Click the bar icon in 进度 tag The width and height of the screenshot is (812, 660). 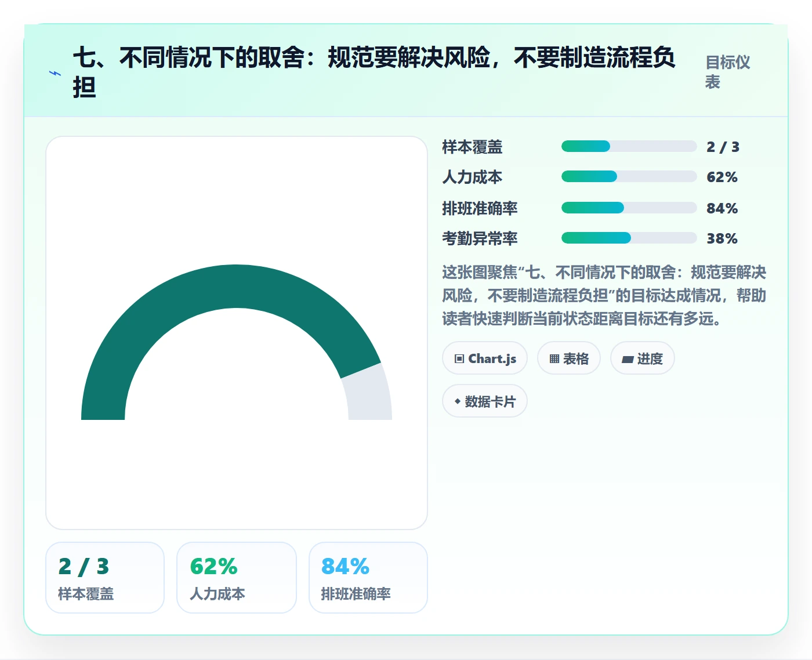[628, 360]
